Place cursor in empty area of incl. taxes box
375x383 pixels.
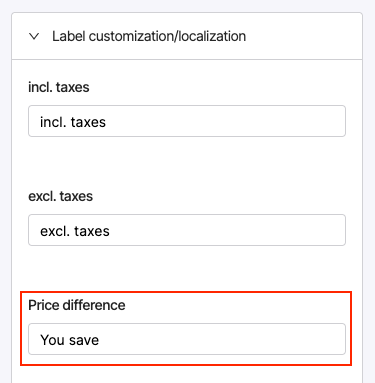225,121
